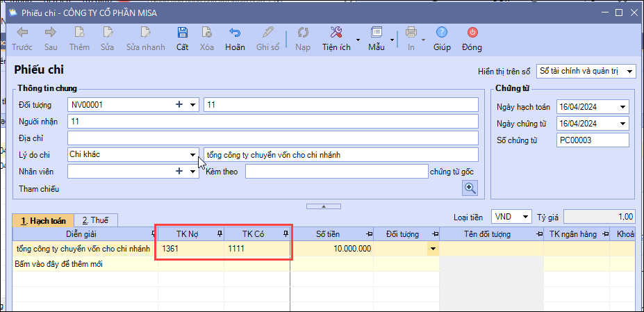Switch to the Thuế tab
This screenshot has height=312, width=644.
coord(96,220)
